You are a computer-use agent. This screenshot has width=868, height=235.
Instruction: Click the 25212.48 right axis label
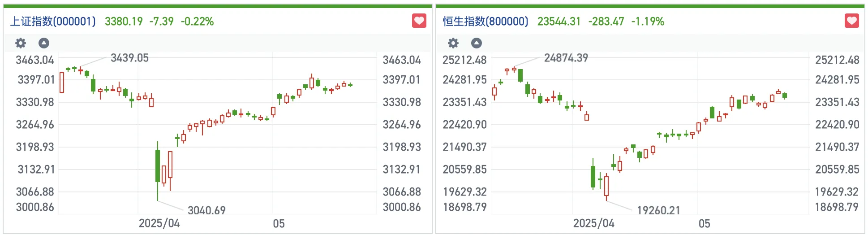click(837, 60)
